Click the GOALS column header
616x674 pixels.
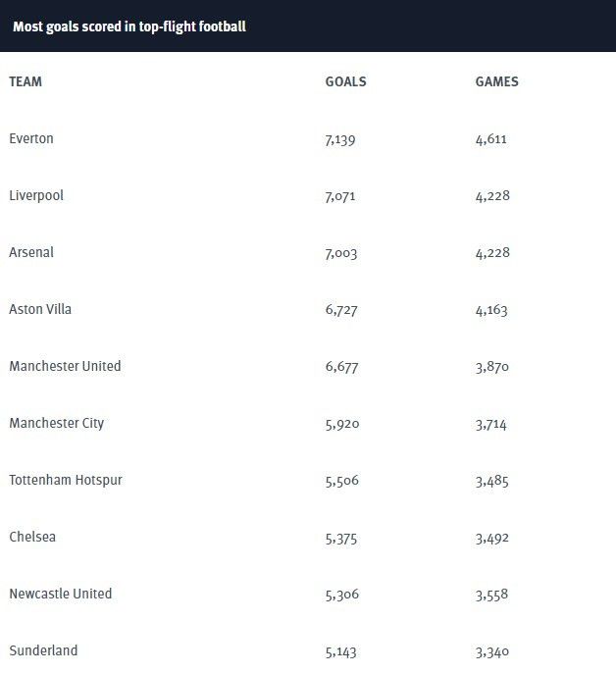click(x=345, y=81)
